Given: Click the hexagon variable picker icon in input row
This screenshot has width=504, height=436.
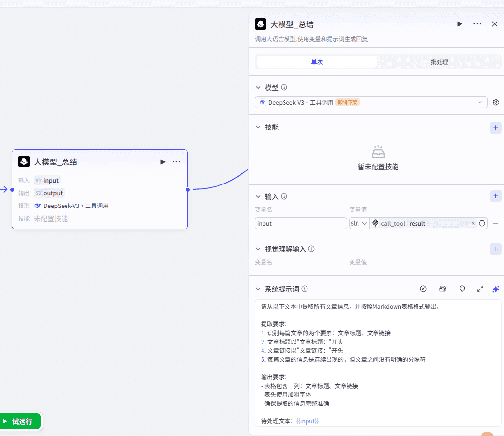Looking at the screenshot, I should [x=482, y=223].
